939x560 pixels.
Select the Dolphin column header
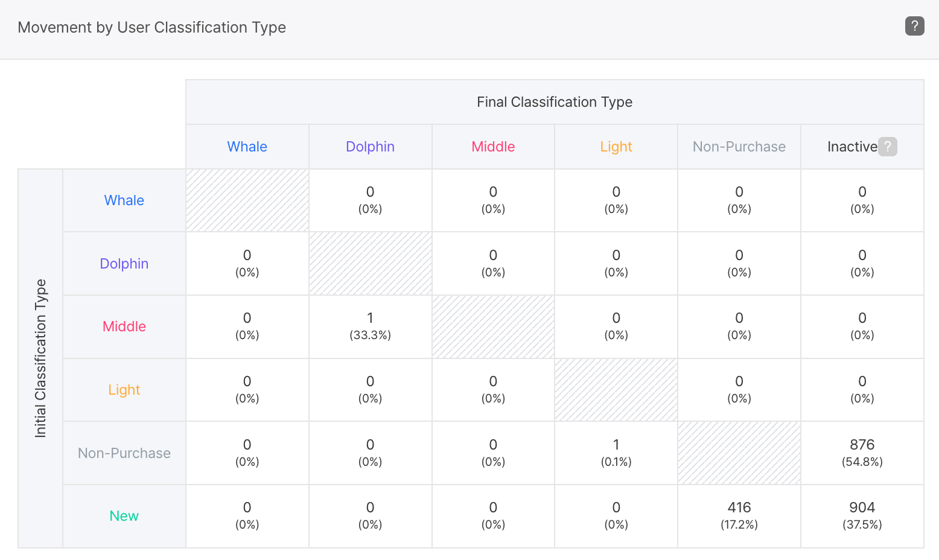[370, 147]
